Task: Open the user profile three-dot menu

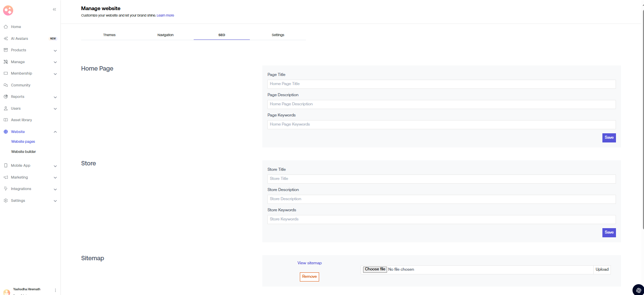Action: [55, 290]
